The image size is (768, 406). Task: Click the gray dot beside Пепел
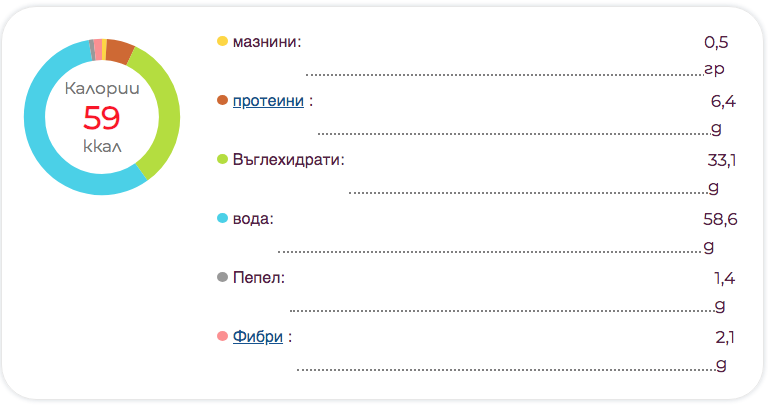[222, 276]
